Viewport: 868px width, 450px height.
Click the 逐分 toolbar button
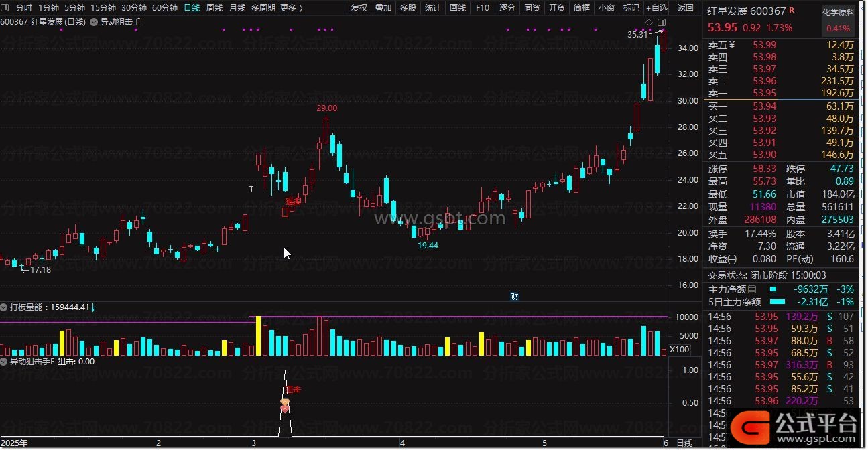click(507, 8)
